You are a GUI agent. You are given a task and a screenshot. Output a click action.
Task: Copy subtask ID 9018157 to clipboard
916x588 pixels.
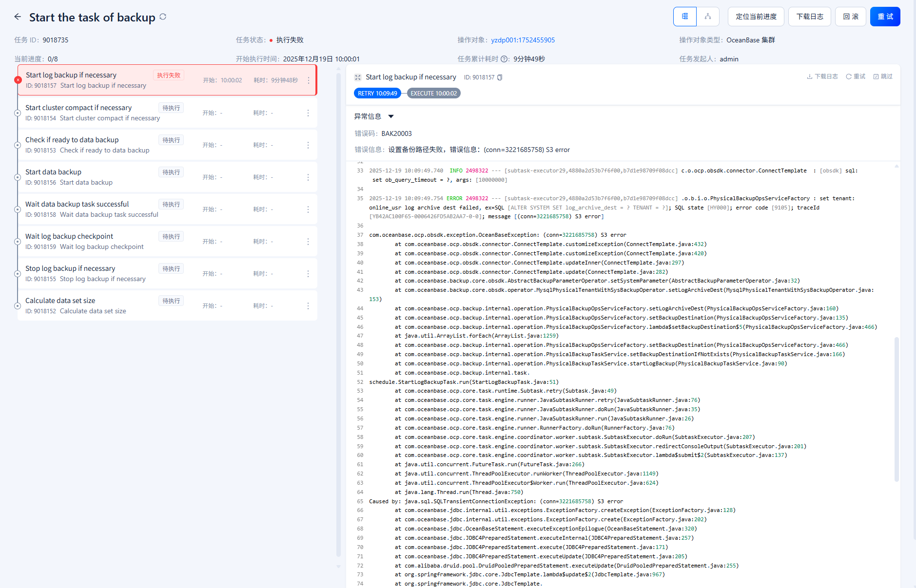click(x=500, y=77)
